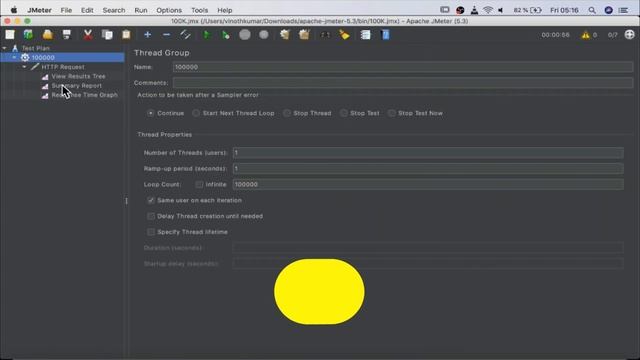
Task: Click the Copy toolbar icon
Action: pyautogui.click(x=107, y=35)
